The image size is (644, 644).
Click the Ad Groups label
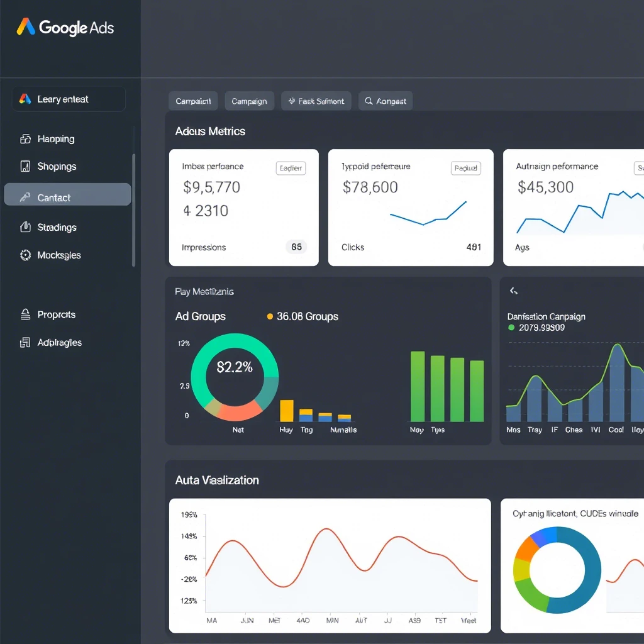click(201, 316)
